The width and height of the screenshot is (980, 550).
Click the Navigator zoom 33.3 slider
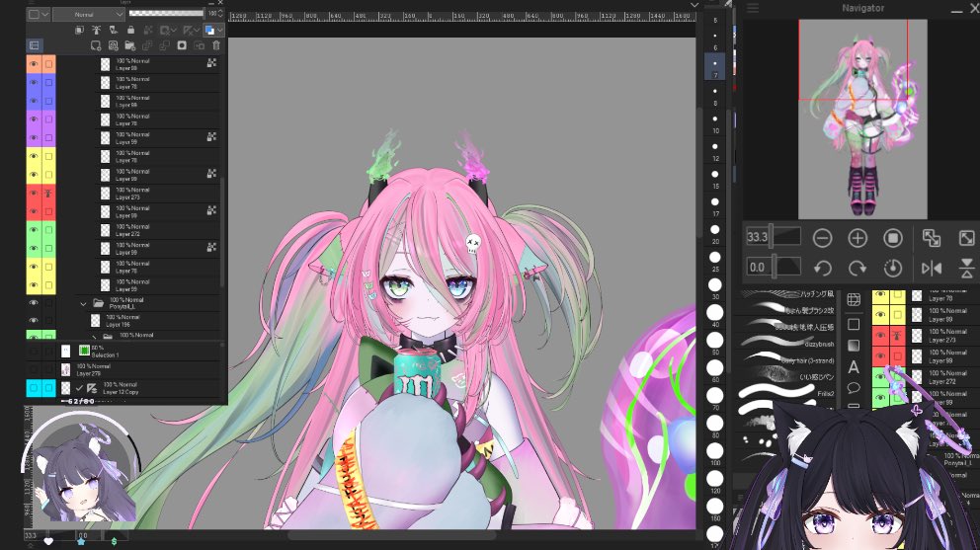[x=774, y=237]
